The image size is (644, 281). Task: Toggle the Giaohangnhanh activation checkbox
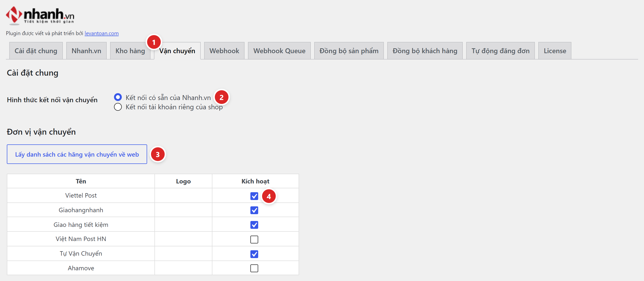(x=254, y=210)
